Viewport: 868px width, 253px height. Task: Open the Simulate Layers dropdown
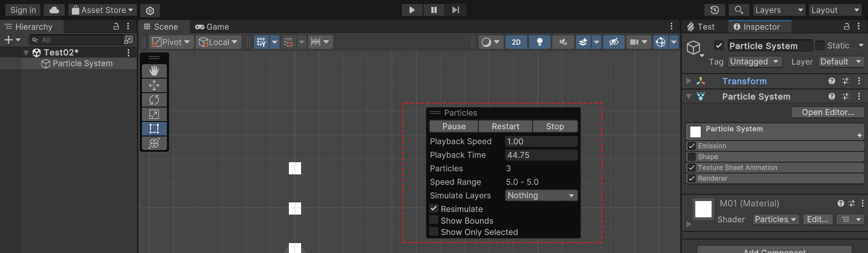541,196
